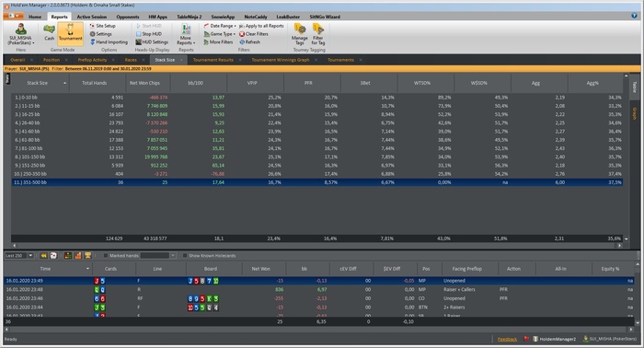Open Filter for Tag

point(318,34)
